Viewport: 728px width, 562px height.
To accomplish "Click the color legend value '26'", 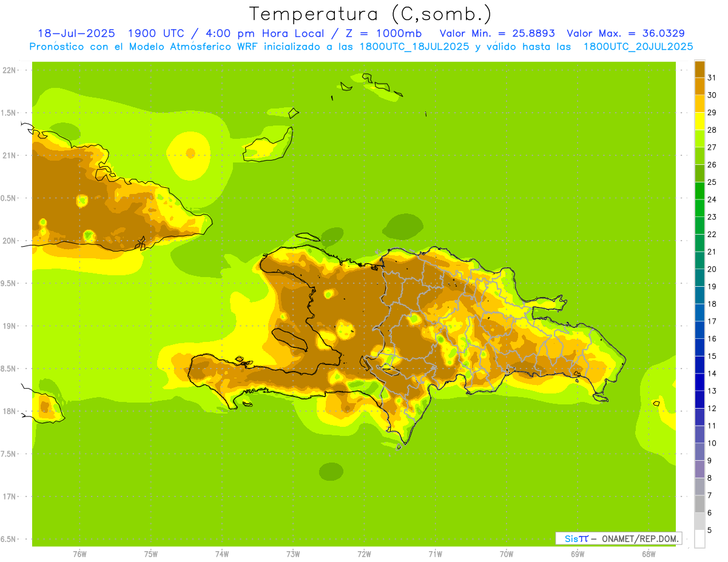I will [712, 164].
